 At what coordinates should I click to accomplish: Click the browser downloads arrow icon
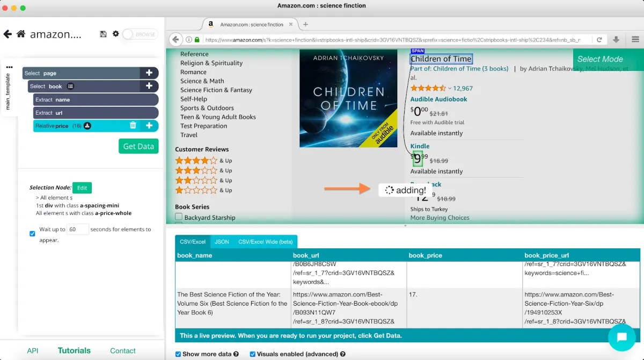616,40
